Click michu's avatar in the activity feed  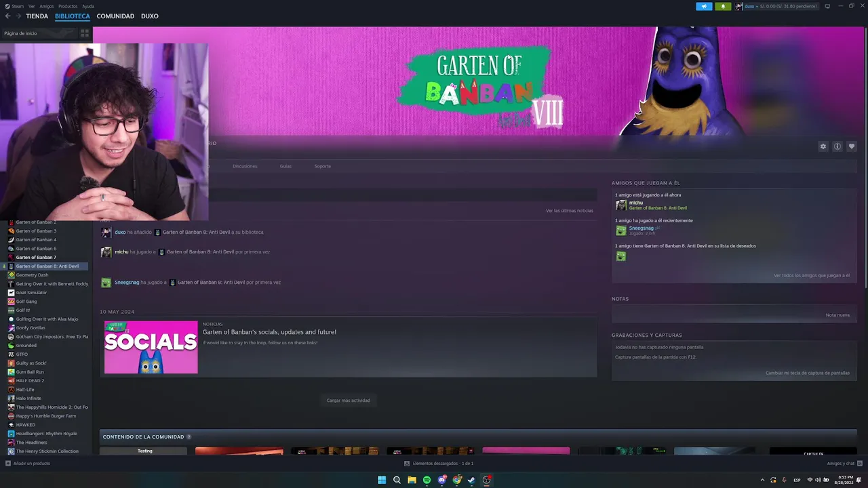[x=106, y=252]
